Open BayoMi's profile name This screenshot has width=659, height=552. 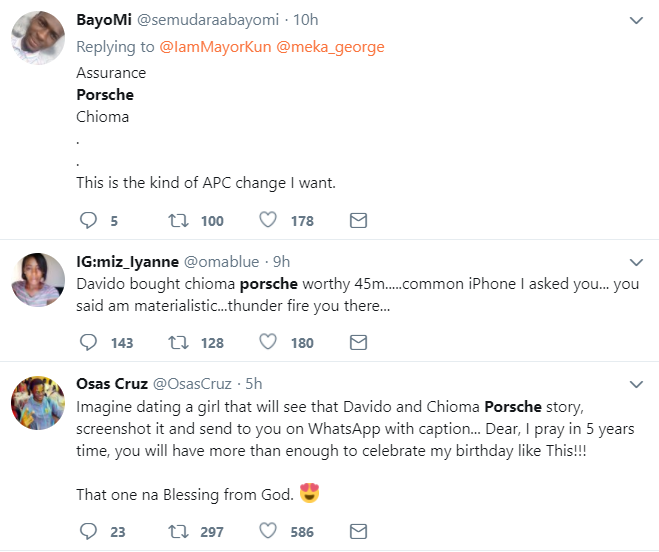tap(106, 21)
